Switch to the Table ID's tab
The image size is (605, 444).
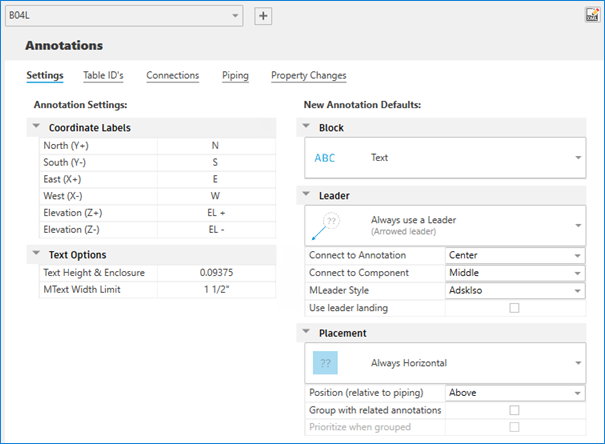coord(103,75)
